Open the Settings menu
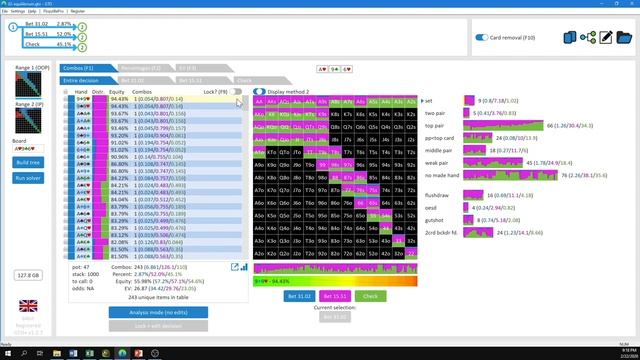Screen dimensions: 640x360 pyautogui.click(x=18, y=11)
